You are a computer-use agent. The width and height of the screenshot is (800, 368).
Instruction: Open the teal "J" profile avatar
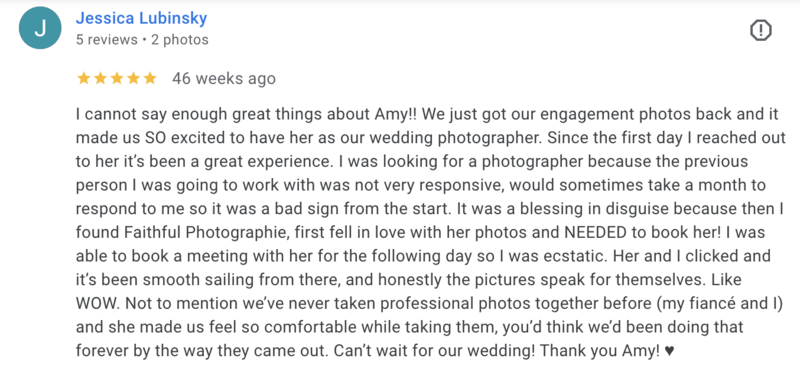point(40,29)
